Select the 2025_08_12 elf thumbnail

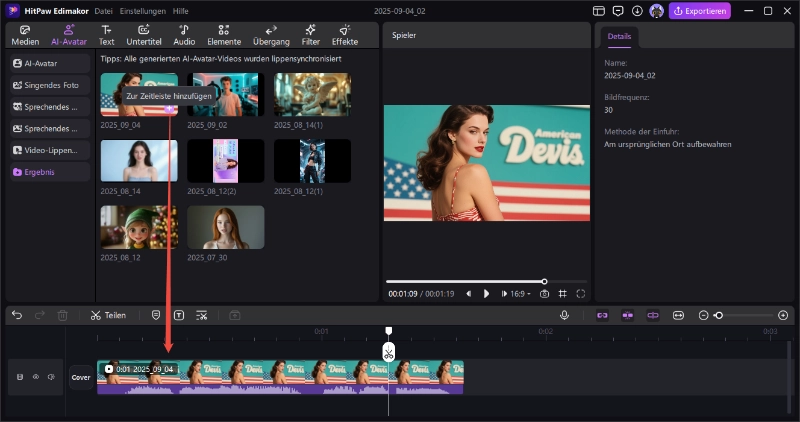click(139, 227)
